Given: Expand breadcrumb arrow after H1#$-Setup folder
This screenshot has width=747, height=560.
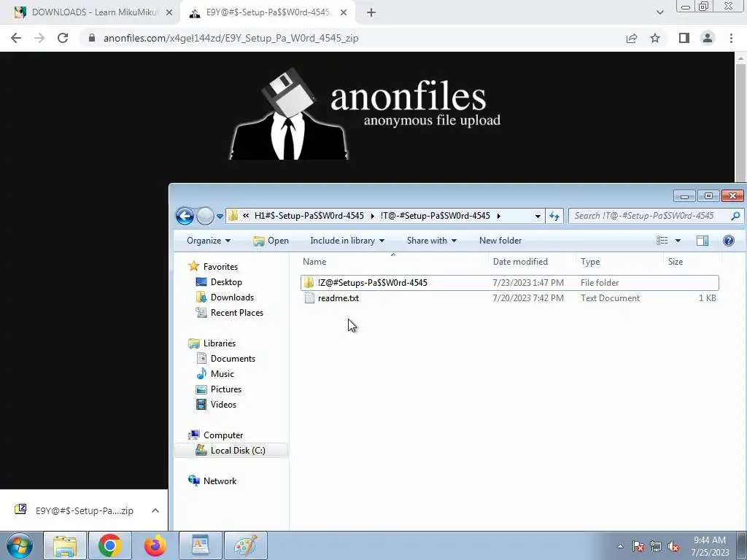Looking at the screenshot, I should 372,216.
